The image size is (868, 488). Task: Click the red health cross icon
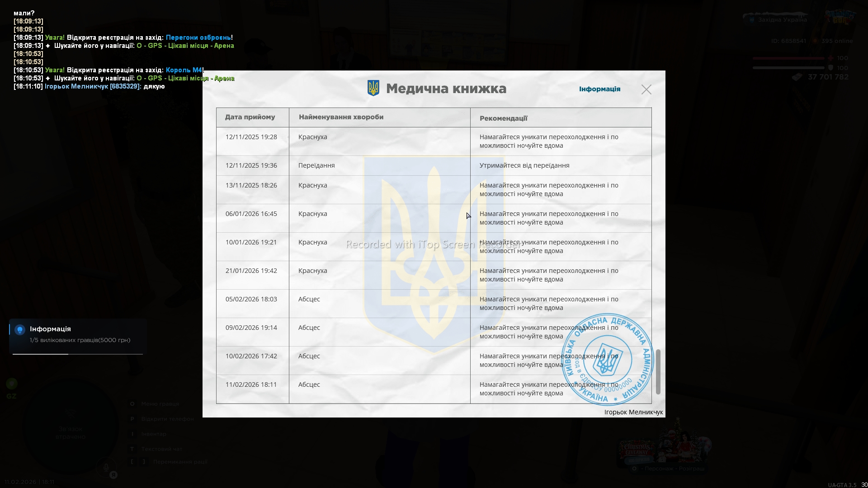[x=830, y=58]
